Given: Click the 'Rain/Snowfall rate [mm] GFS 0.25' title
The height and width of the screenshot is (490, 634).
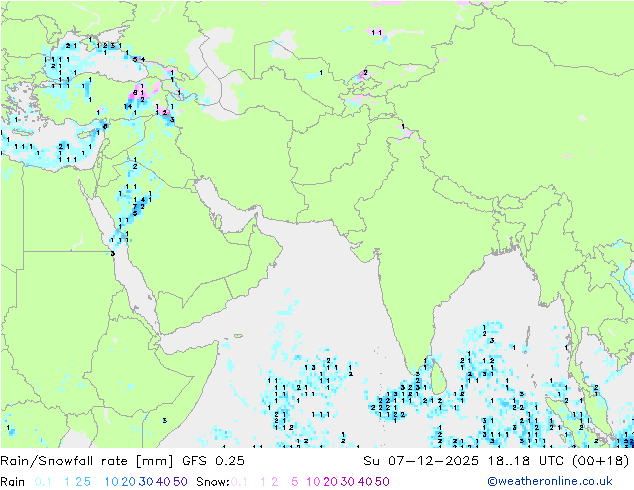Looking at the screenshot, I should pyautogui.click(x=122, y=461).
